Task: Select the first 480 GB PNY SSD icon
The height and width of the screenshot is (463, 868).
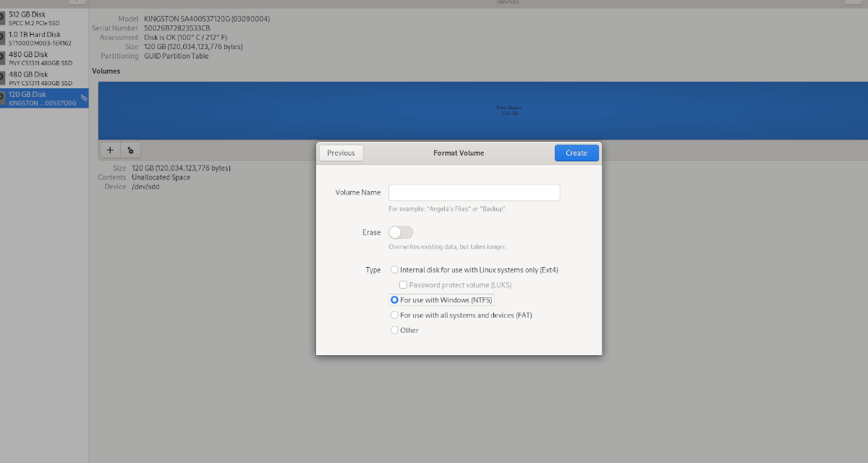Action: tap(4, 58)
